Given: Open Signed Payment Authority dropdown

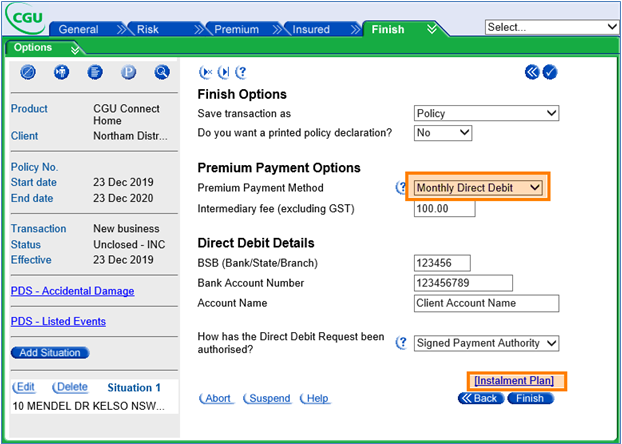Looking at the screenshot, I should 486,343.
